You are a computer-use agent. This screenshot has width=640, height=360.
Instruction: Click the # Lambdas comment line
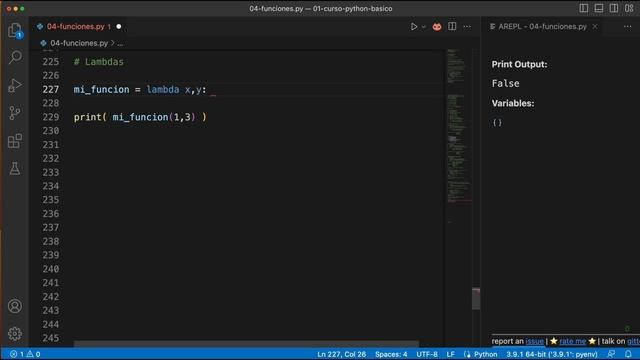[99, 62]
